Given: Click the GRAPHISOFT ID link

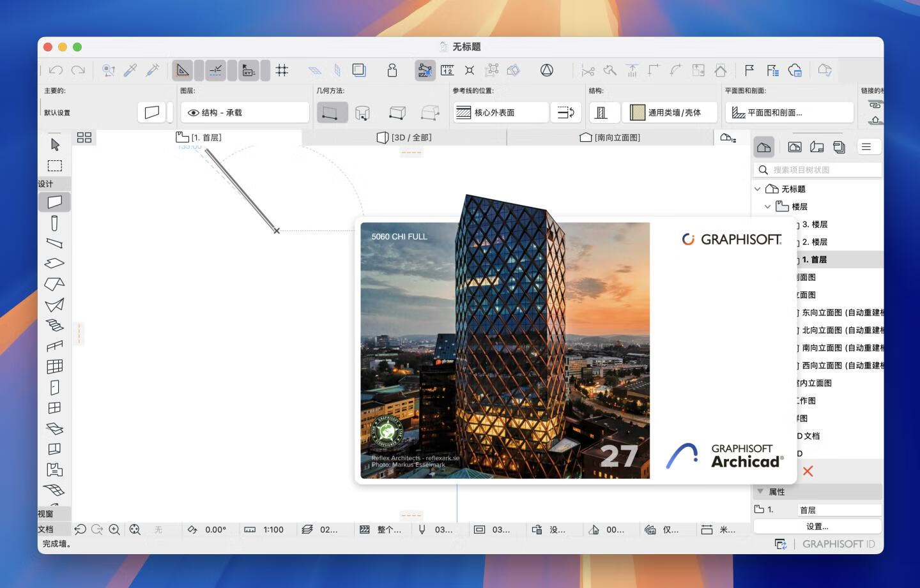Looking at the screenshot, I should point(839,544).
